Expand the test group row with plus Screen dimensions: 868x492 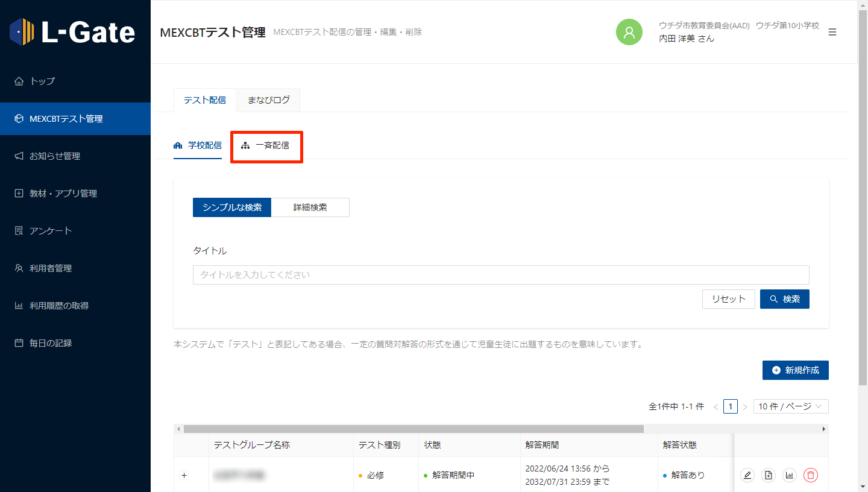tap(184, 475)
